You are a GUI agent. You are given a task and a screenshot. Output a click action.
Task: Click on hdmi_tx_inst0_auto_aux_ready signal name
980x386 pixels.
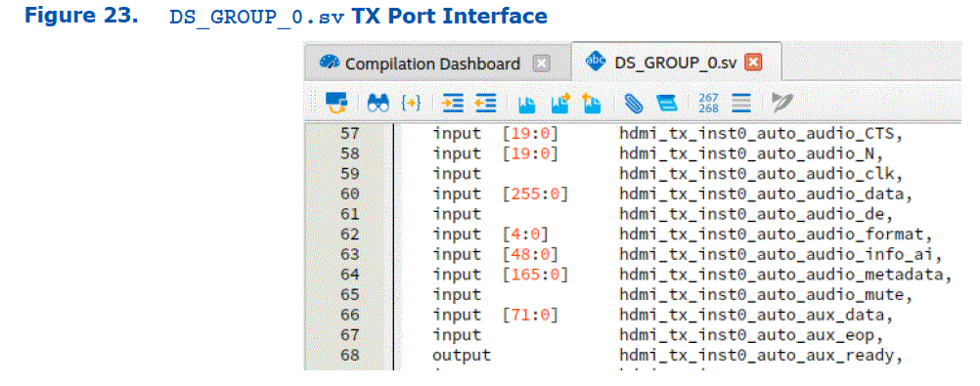point(759,356)
